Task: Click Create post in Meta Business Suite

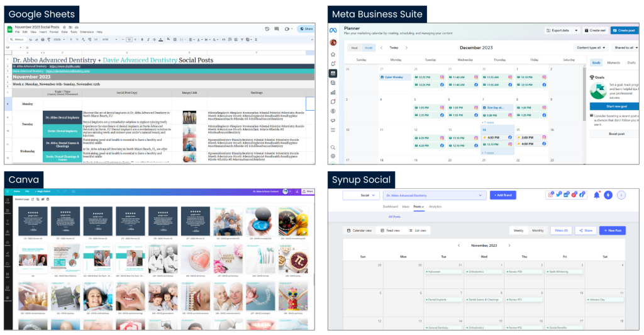Action: pos(625,30)
